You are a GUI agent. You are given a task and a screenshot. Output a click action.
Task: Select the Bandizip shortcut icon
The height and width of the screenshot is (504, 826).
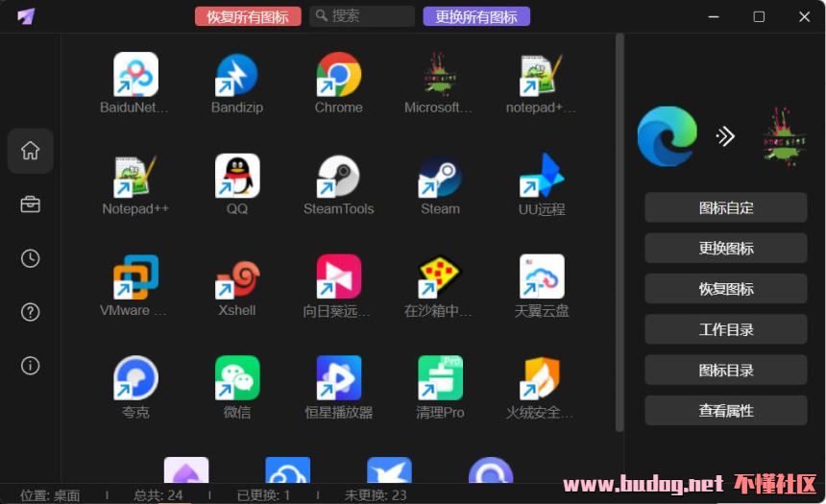pos(237,76)
